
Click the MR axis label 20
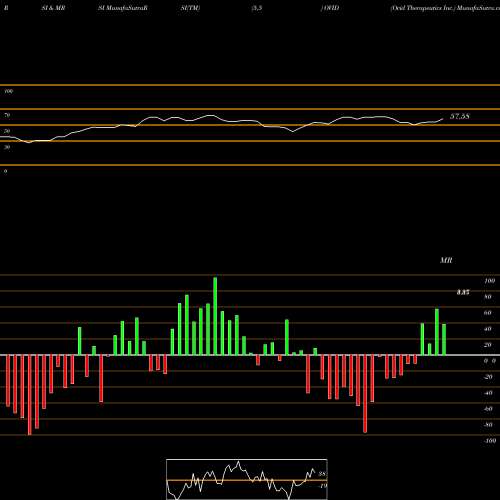488,345
